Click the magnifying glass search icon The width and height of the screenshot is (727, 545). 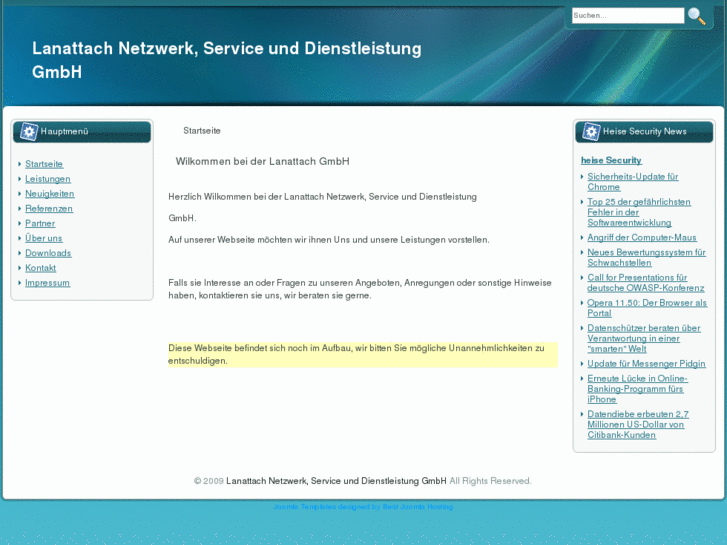tap(696, 16)
